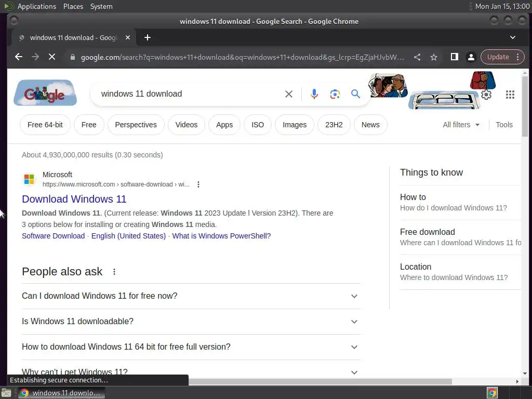
Task: Click the show desktop icon in taskbar
Action: (x=6, y=393)
